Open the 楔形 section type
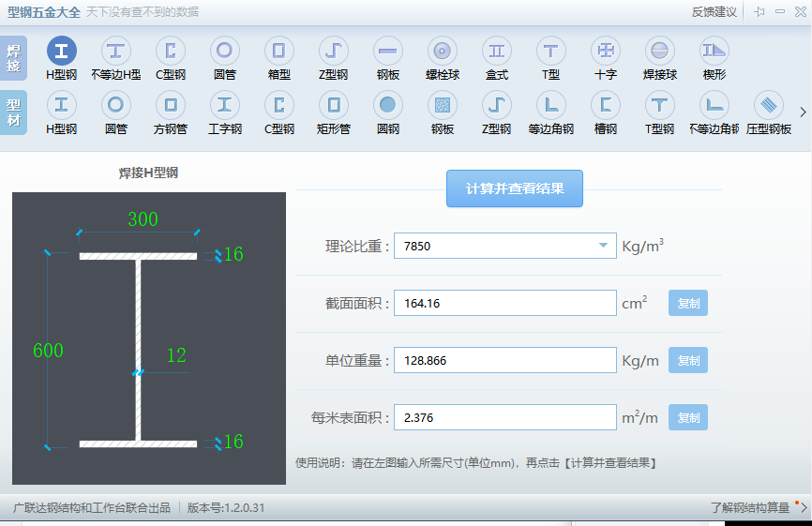The width and height of the screenshot is (812, 526). pos(714,51)
